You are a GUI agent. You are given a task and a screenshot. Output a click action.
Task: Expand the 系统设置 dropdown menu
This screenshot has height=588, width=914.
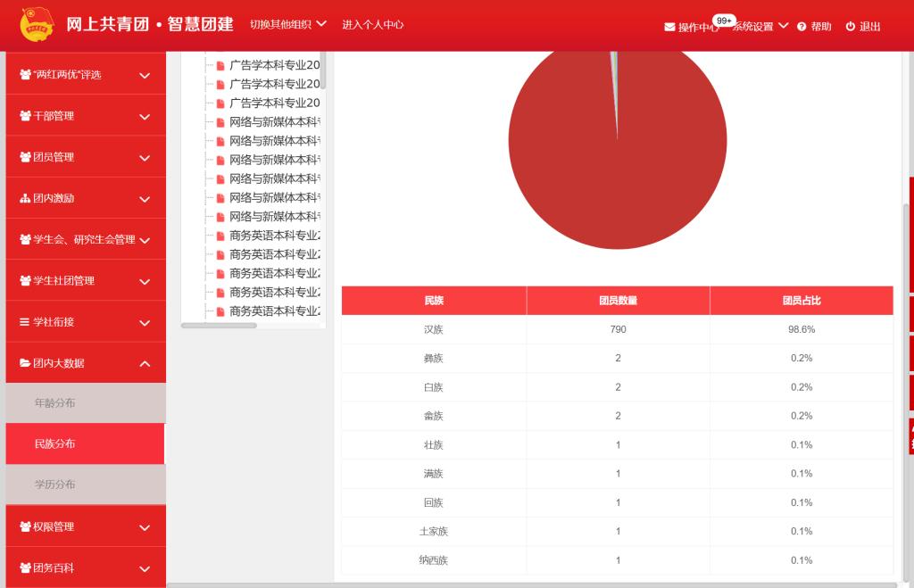(760, 27)
